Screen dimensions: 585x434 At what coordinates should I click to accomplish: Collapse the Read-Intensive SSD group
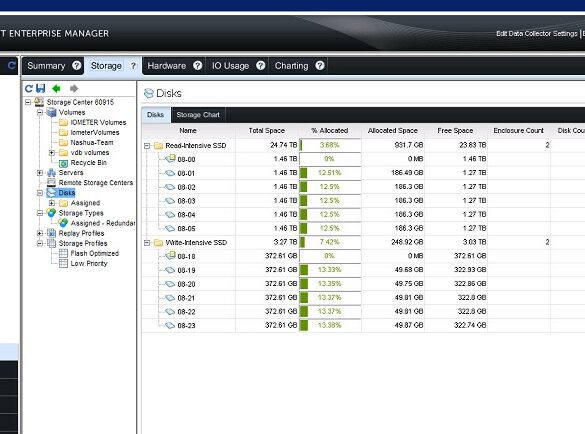click(x=147, y=146)
